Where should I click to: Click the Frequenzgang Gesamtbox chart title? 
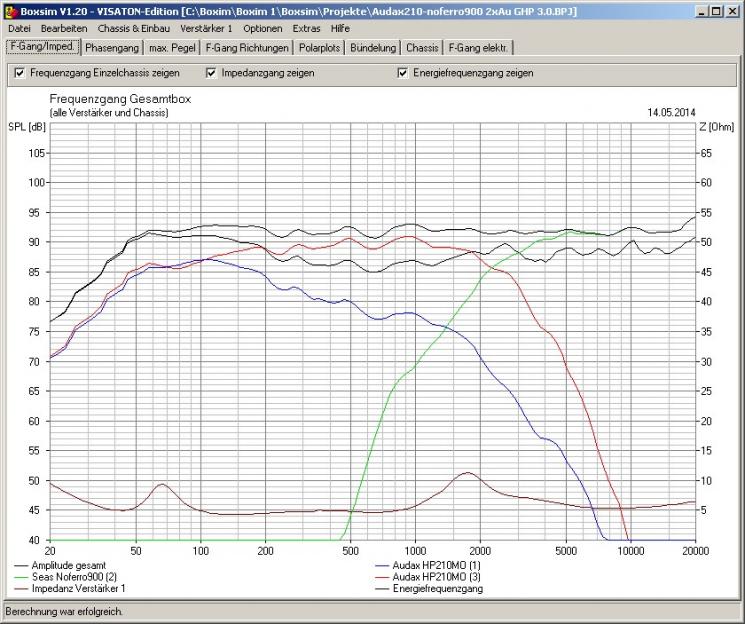(x=120, y=99)
